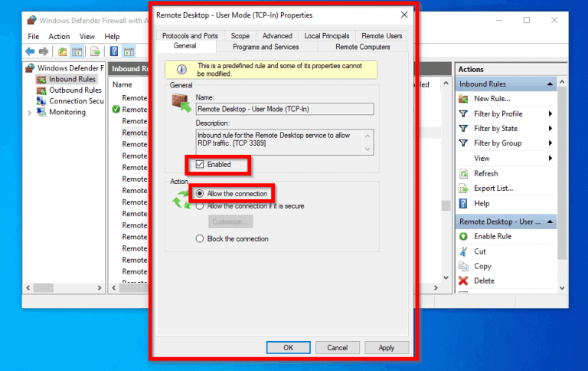Viewport: 588px width, 371px height.
Task: Click the New Rule icon in Actions
Action: 463,98
